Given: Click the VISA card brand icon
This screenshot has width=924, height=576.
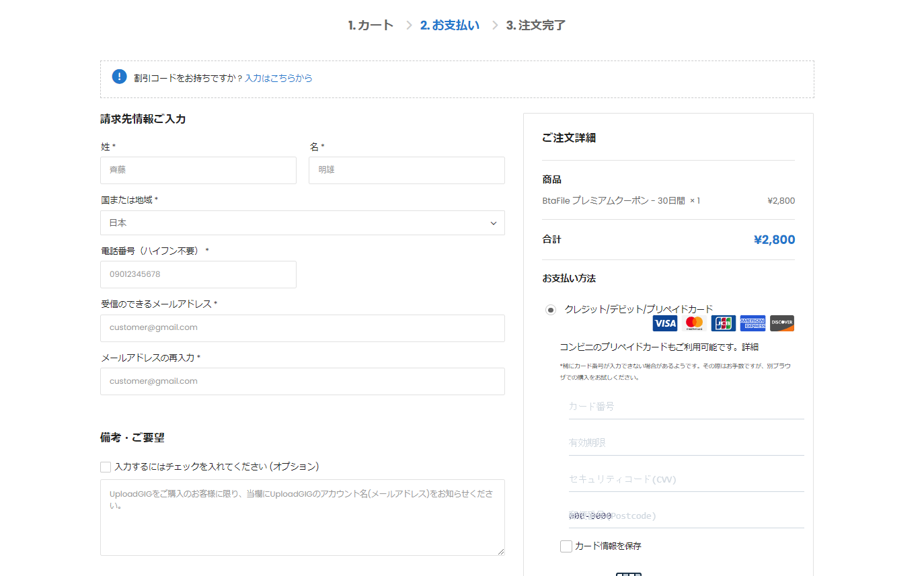Looking at the screenshot, I should (x=664, y=323).
